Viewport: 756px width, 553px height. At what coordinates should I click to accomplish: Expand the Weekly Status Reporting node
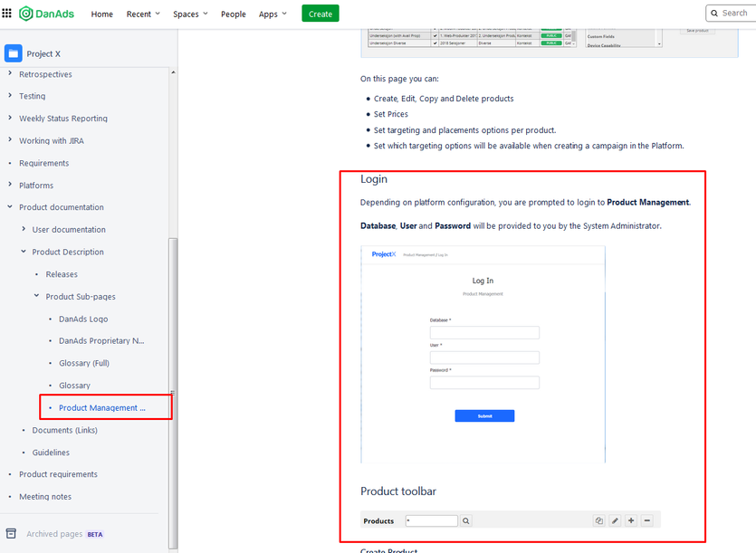point(10,118)
